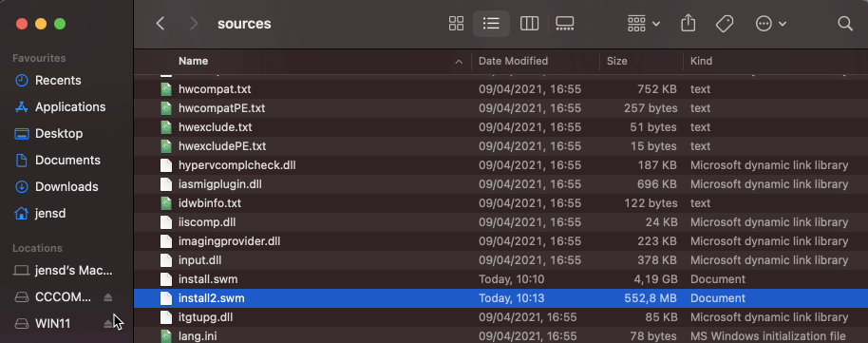868x343 pixels.
Task: Toggle sort order arrow on Name column
Action: click(x=459, y=62)
